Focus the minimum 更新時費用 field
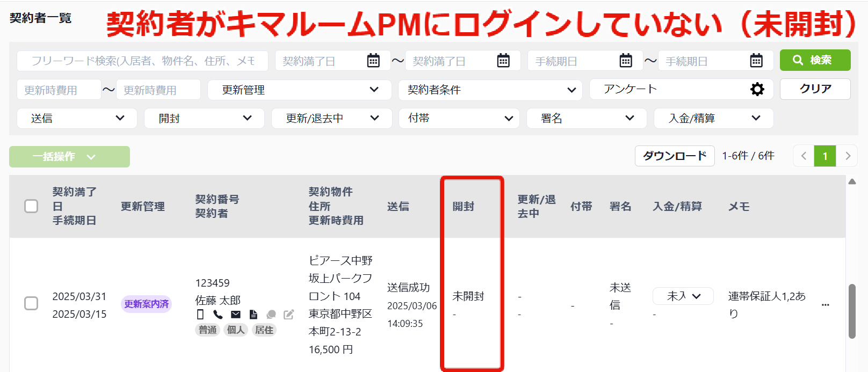Viewport: 868px width, 372px height. [59, 90]
